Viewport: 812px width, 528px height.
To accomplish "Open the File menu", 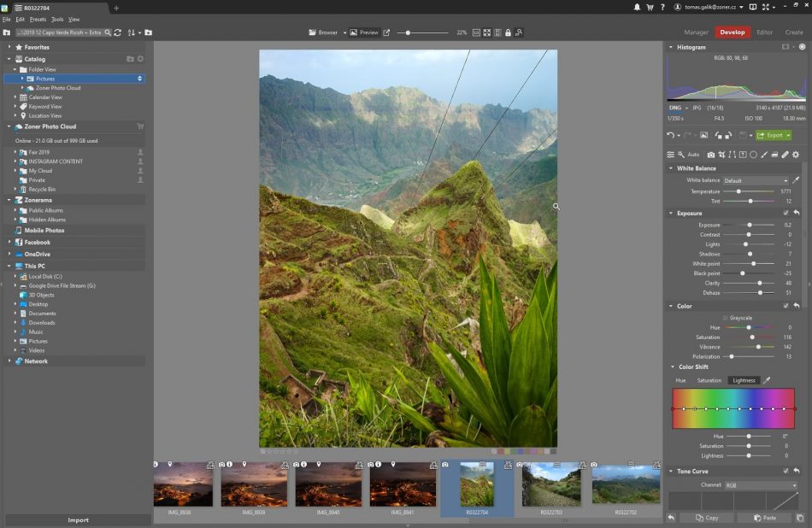I will (x=6, y=19).
